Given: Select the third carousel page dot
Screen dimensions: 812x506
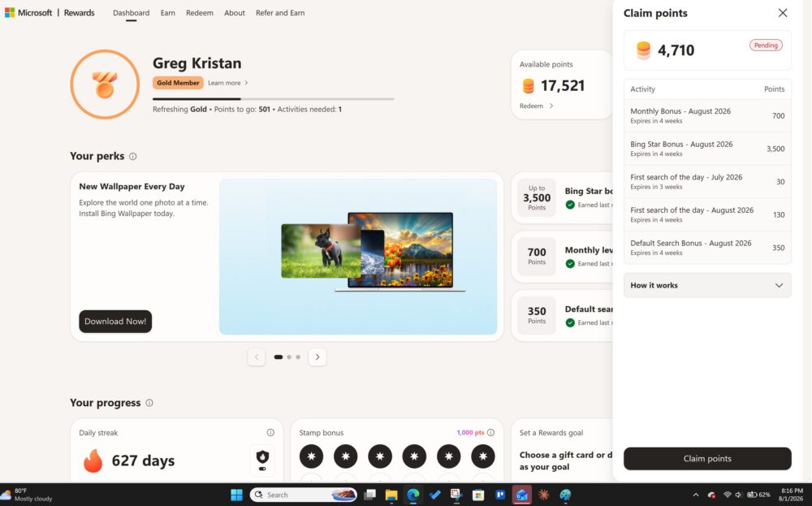Looking at the screenshot, I should 298,357.
